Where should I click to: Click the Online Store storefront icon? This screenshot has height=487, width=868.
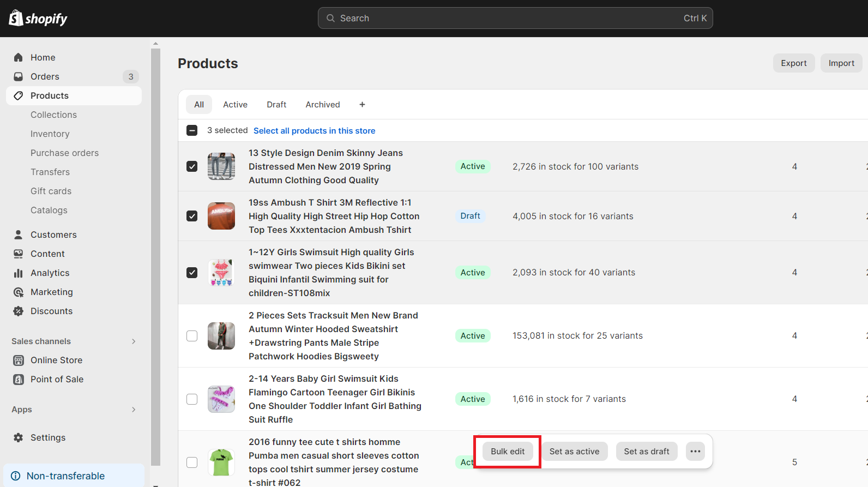pos(19,360)
